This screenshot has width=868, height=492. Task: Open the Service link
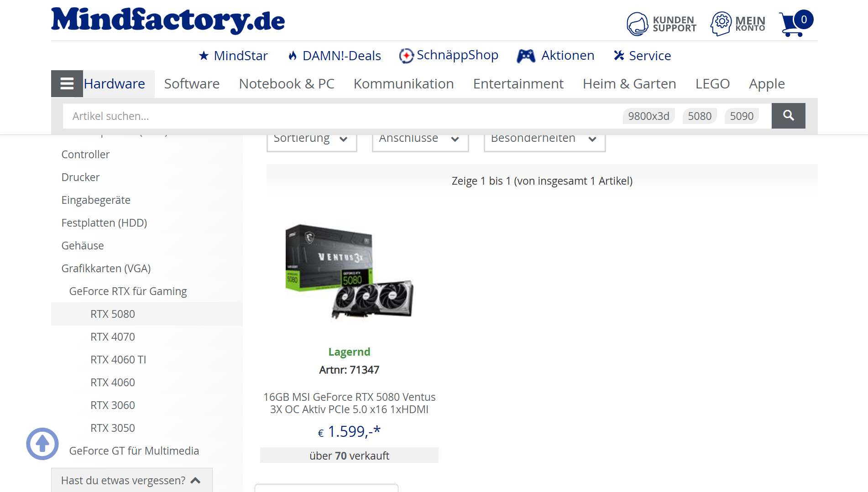[650, 56]
